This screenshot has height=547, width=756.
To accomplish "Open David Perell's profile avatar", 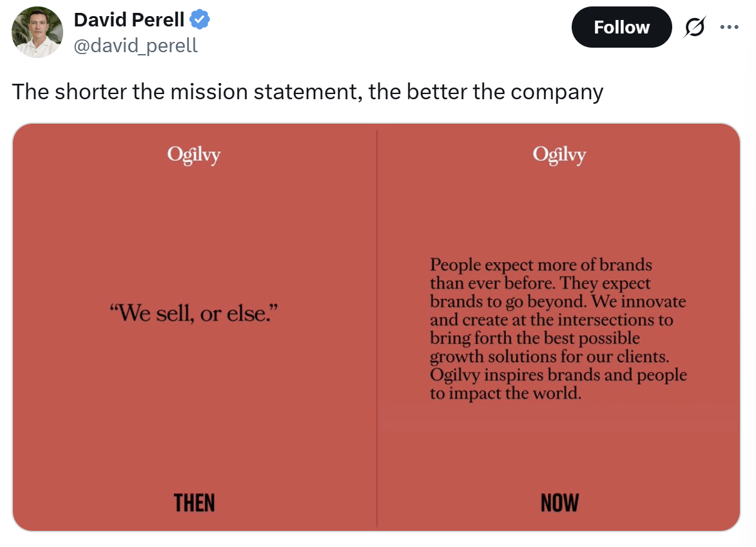I will point(37,32).
